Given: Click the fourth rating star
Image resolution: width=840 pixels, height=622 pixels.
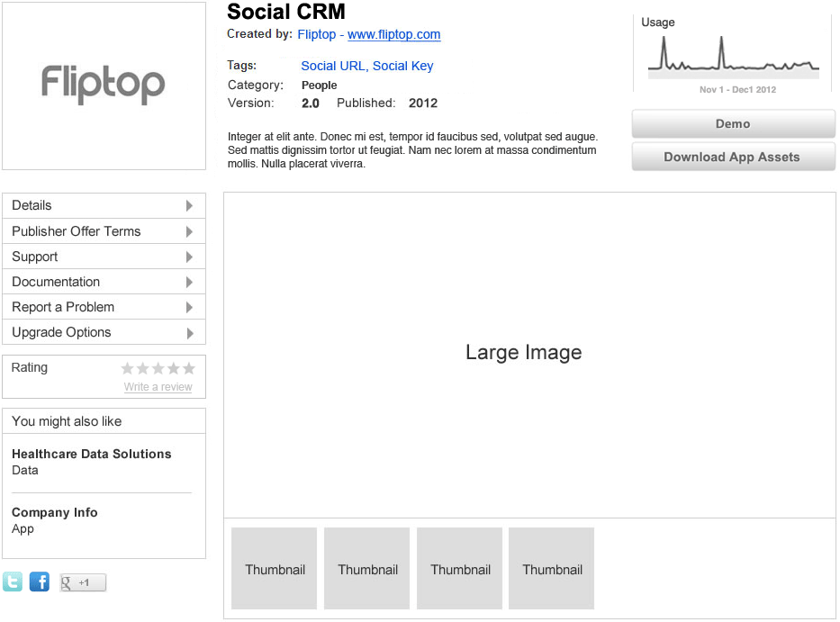Looking at the screenshot, I should click(174, 368).
